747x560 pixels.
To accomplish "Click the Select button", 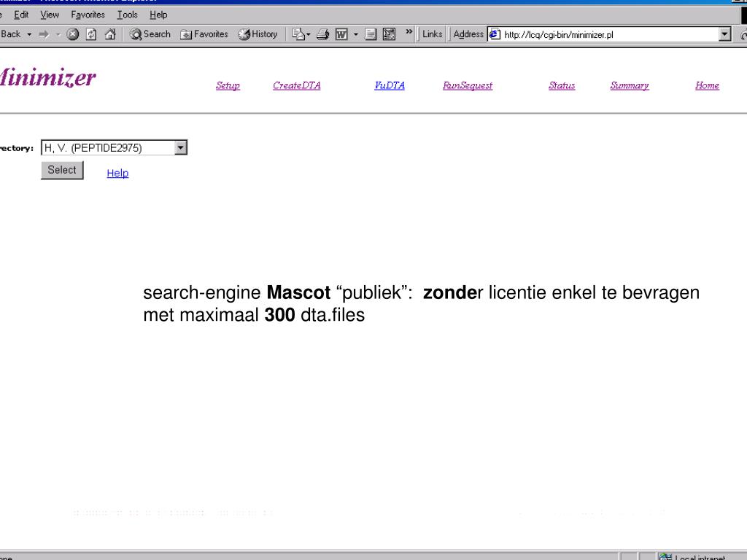I will click(x=62, y=170).
